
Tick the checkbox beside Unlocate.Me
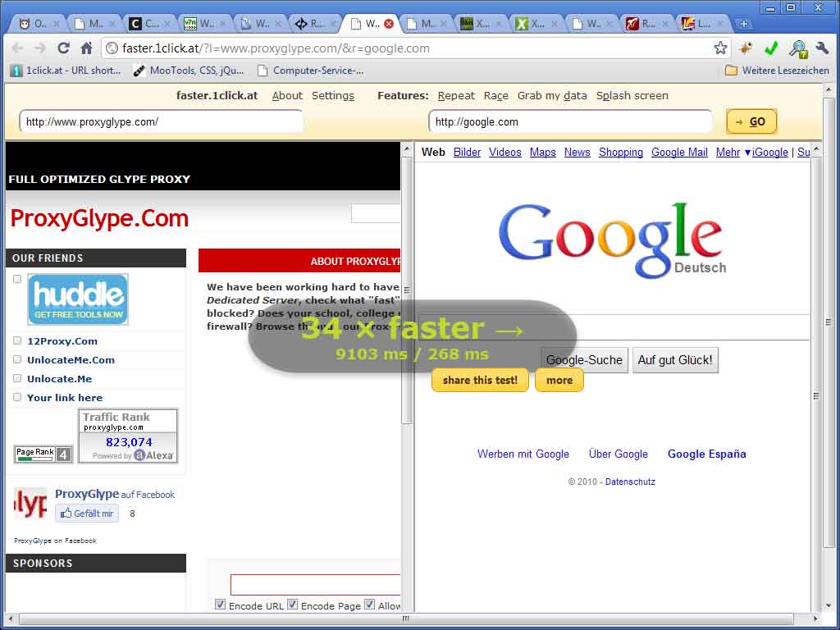17,378
